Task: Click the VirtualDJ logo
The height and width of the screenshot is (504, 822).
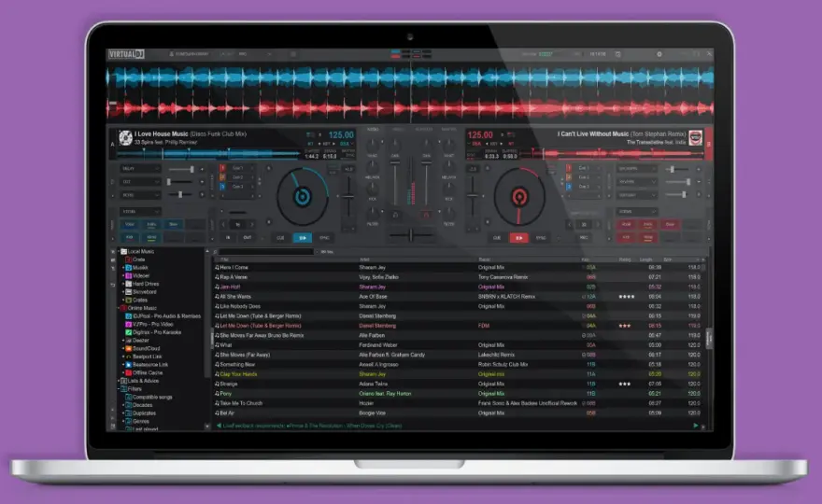Action: pyautogui.click(x=126, y=54)
